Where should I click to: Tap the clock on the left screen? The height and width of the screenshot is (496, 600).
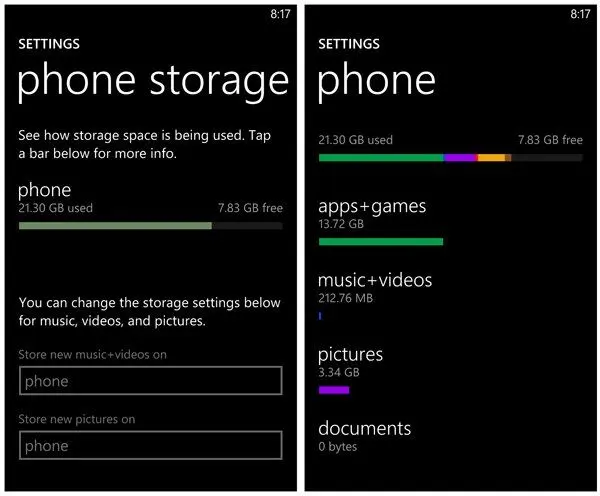(x=280, y=14)
